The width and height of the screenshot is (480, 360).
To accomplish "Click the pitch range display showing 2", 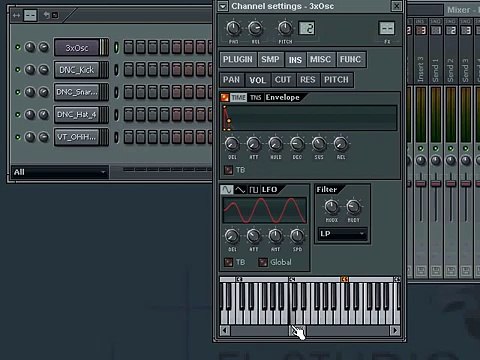I will pyautogui.click(x=306, y=28).
